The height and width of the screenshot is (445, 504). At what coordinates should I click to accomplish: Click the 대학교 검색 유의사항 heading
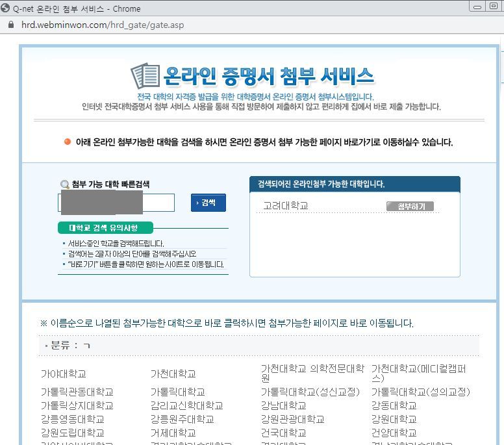click(105, 228)
